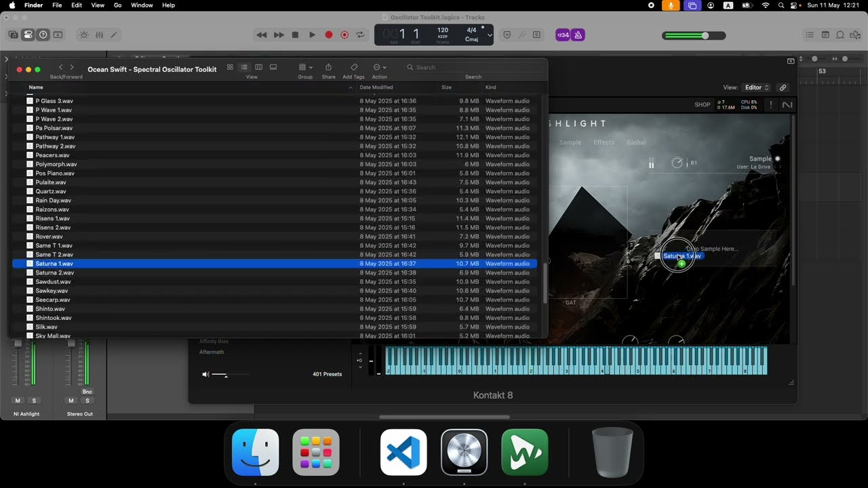Viewport: 868px width, 488px height.
Task: Toggle the Ashlight Sample radio dot
Action: pos(777,159)
